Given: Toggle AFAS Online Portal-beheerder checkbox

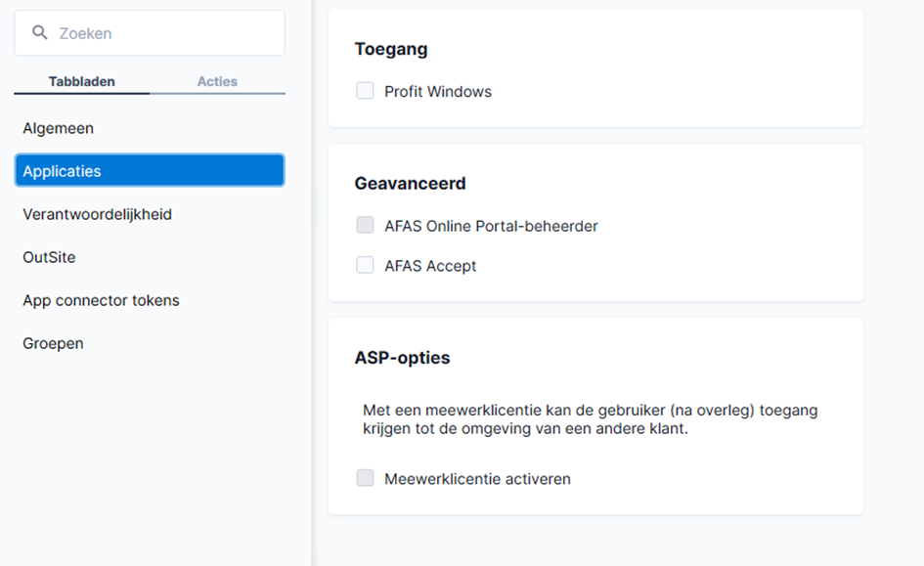Looking at the screenshot, I should pyautogui.click(x=365, y=225).
